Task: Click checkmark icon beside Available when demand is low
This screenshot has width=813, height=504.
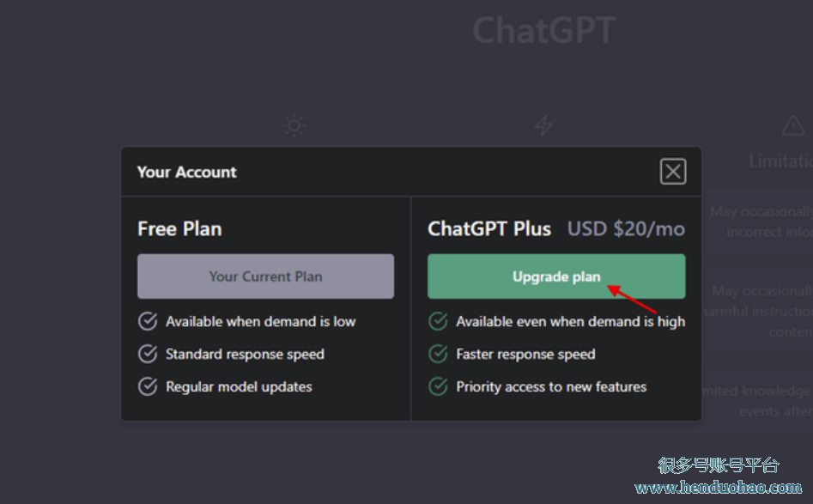Action: pyautogui.click(x=148, y=321)
